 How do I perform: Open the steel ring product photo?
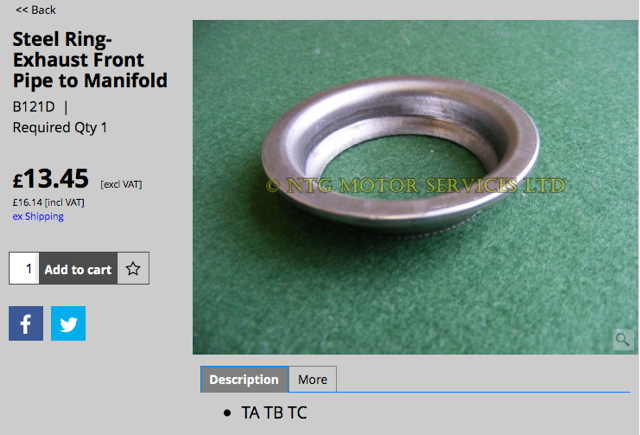(415, 187)
